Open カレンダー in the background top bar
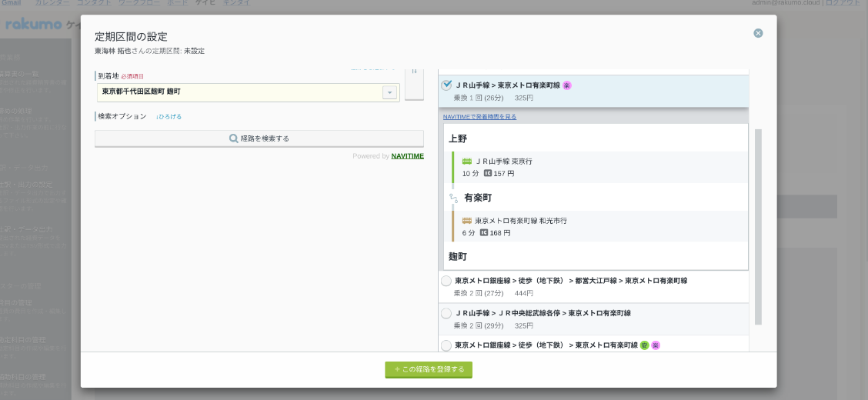Image resolution: width=868 pixels, height=400 pixels. [52, 3]
